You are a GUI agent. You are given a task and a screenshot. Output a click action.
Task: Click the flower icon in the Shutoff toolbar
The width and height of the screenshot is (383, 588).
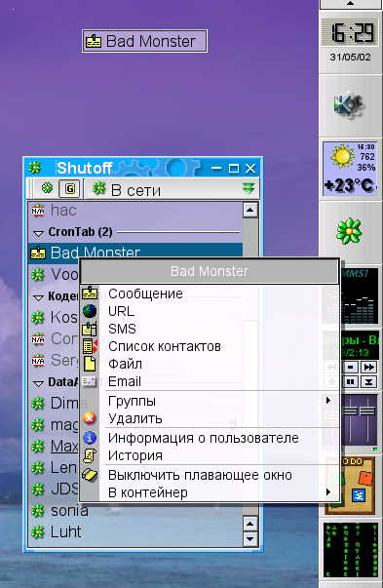point(47,188)
